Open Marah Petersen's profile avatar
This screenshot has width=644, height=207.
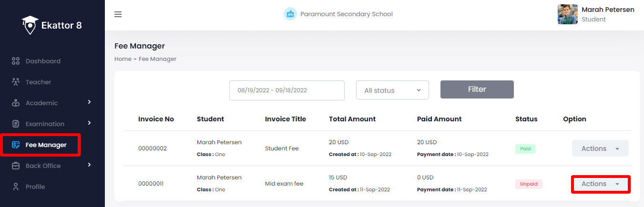point(567,14)
